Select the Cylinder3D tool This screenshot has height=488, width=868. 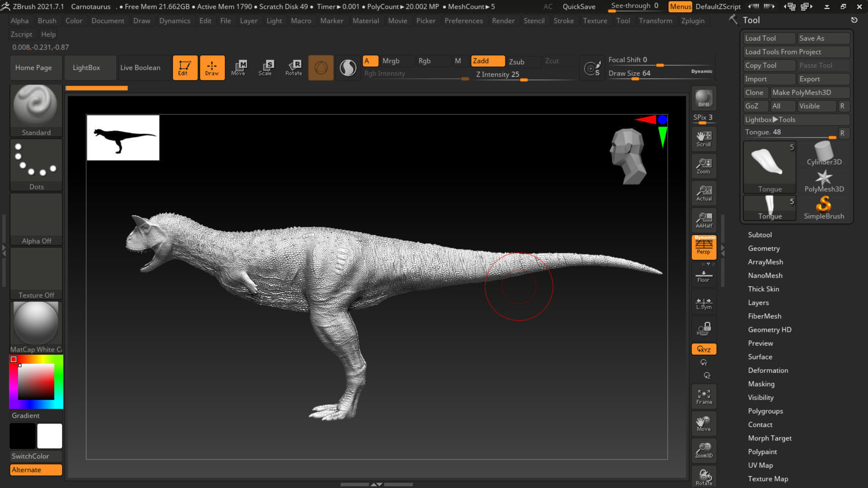point(824,154)
